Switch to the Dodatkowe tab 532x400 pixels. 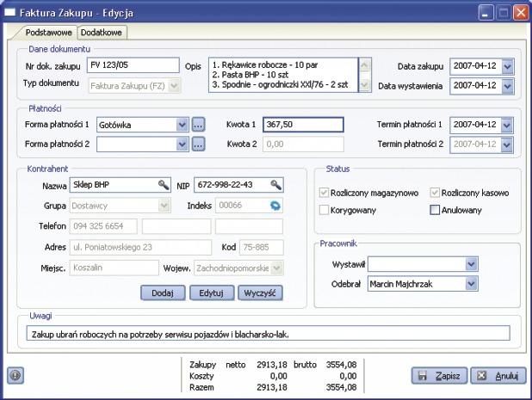[102, 33]
